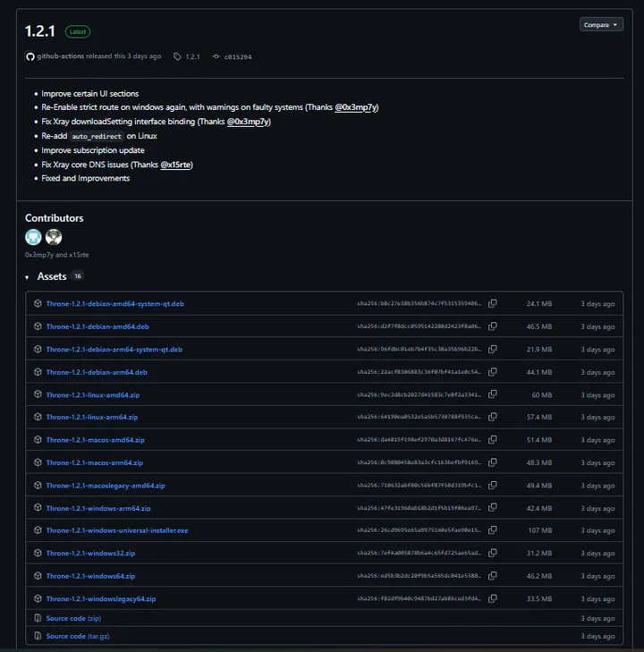Select the 60 MB size value
The height and width of the screenshot is (652, 644).
point(542,395)
